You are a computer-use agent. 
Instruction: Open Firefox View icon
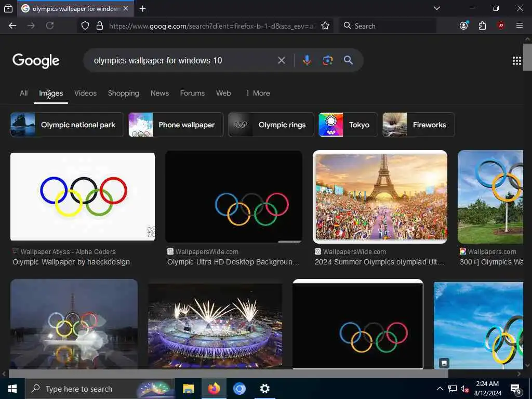[8, 8]
